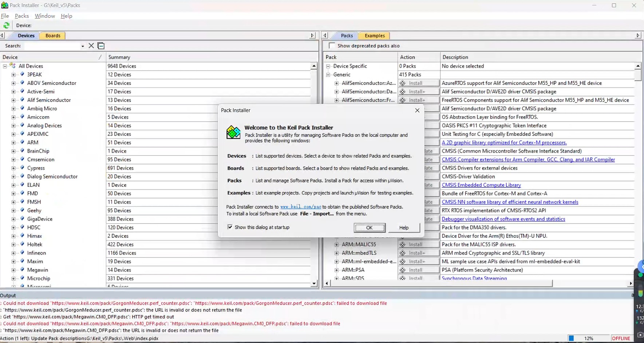Screen dimensions: 644x343
Task: Open the Packs menu
Action: tap(22, 16)
